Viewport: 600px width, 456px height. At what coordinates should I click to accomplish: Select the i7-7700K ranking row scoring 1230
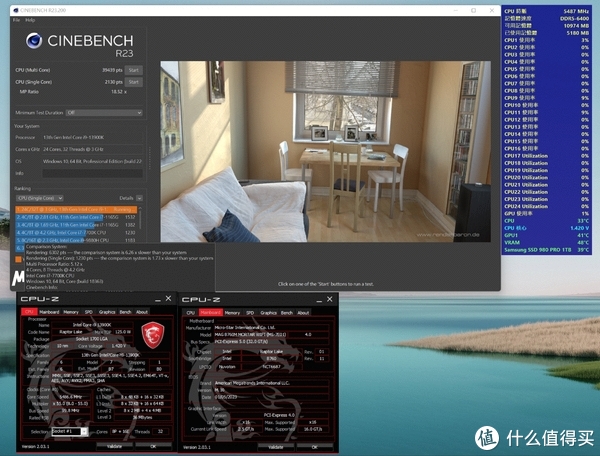(76, 233)
